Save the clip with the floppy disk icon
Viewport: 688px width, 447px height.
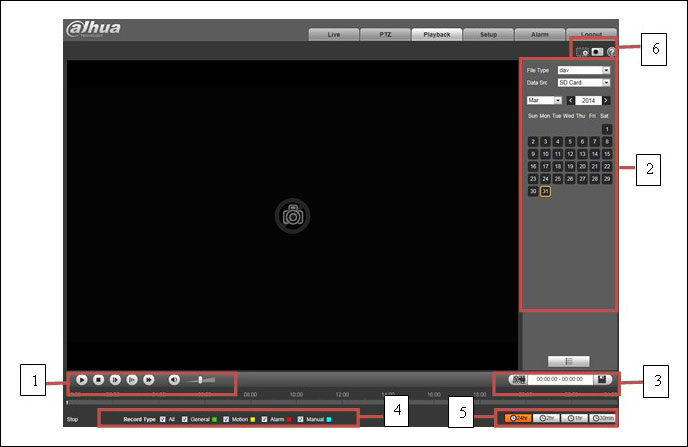[x=602, y=379]
